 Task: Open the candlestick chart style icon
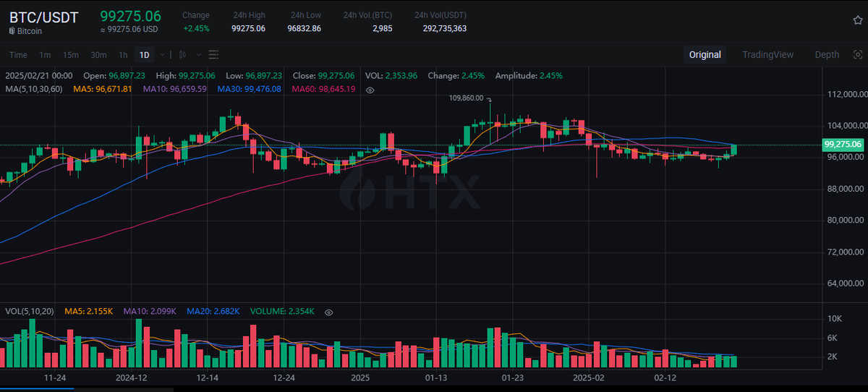[x=182, y=55]
